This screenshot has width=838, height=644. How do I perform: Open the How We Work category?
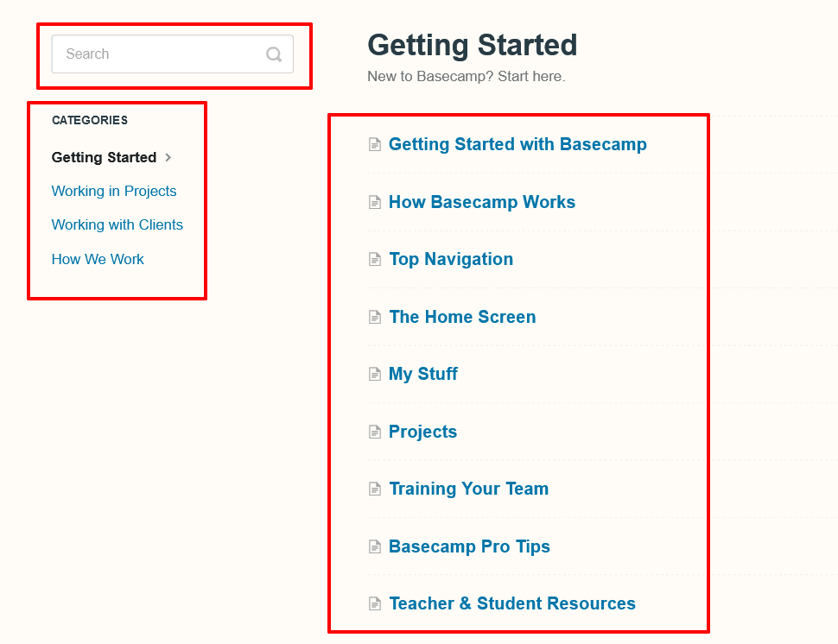click(98, 259)
